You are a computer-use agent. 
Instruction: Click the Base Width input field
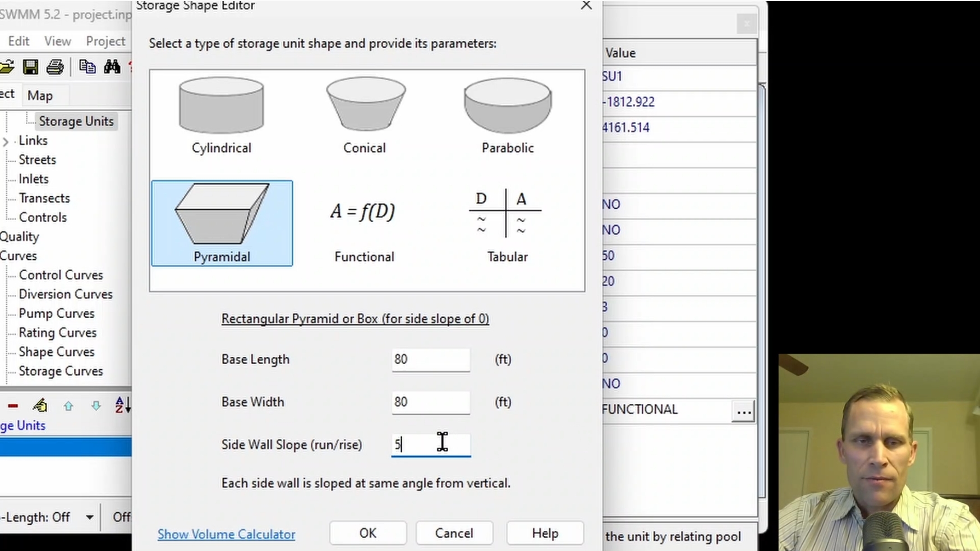(x=431, y=402)
